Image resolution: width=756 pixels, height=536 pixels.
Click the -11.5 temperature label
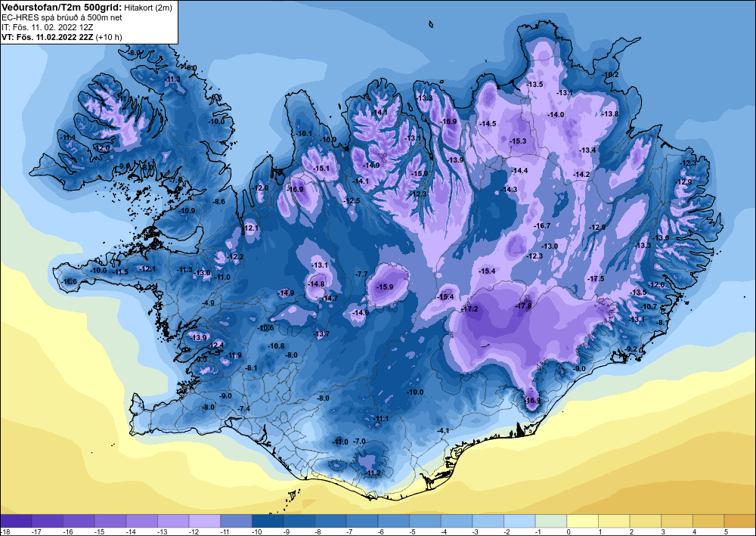[x=120, y=272]
